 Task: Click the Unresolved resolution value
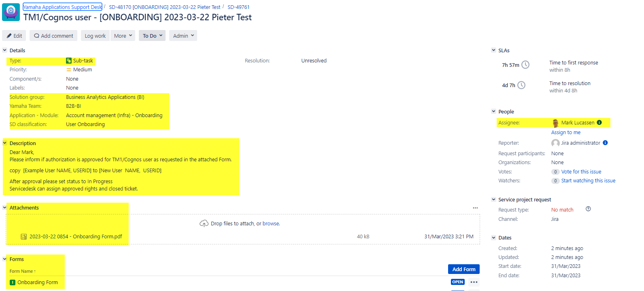point(314,61)
